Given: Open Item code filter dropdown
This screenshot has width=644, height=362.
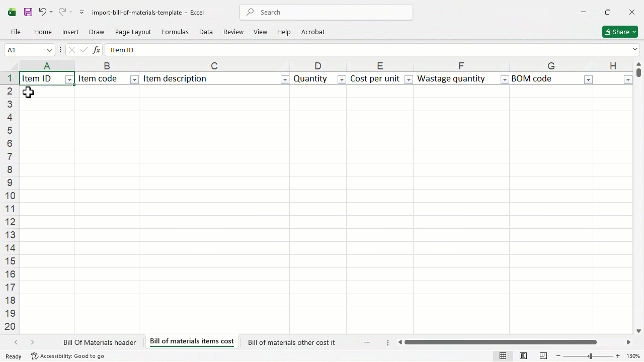Looking at the screenshot, I should (x=134, y=80).
